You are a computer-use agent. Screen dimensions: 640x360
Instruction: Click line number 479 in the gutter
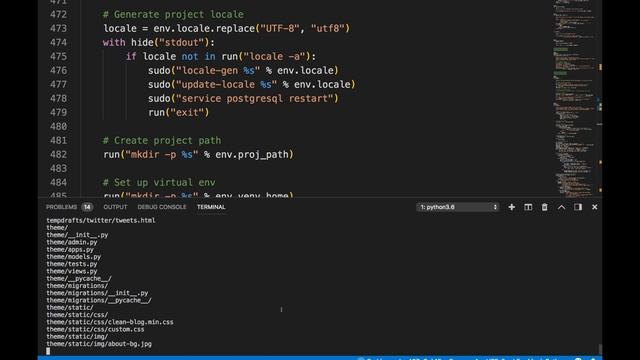click(58, 112)
